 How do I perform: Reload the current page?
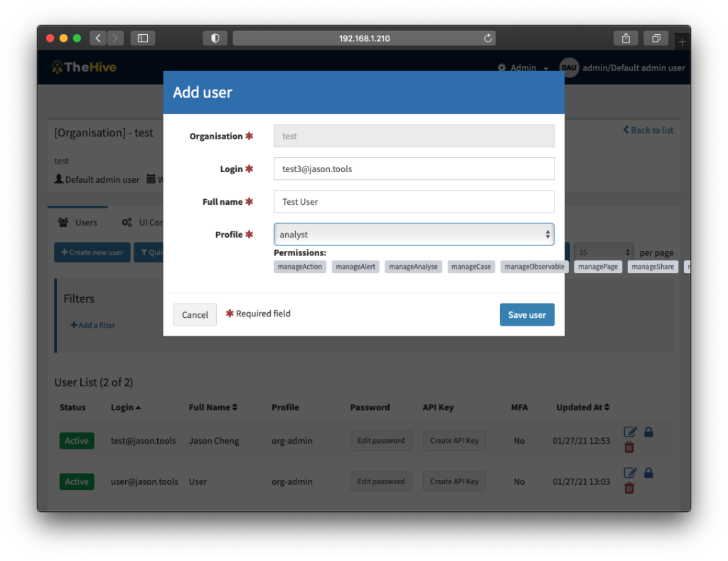coord(488,38)
